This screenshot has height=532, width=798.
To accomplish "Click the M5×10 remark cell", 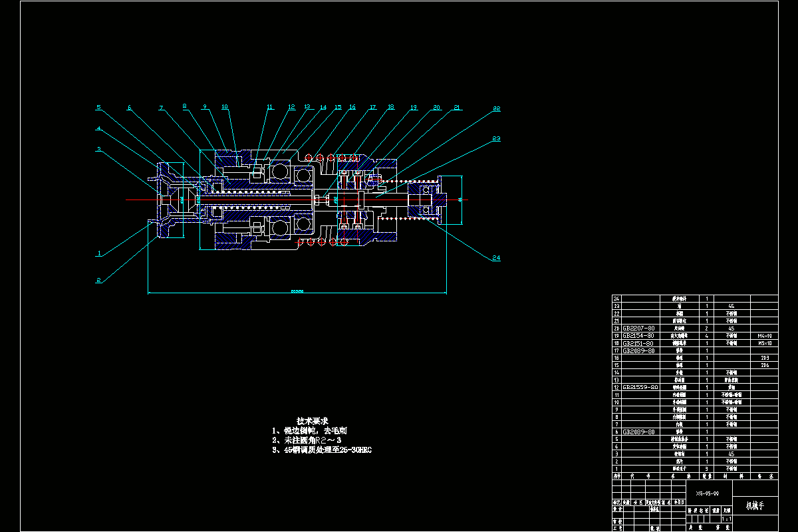I will coord(765,343).
